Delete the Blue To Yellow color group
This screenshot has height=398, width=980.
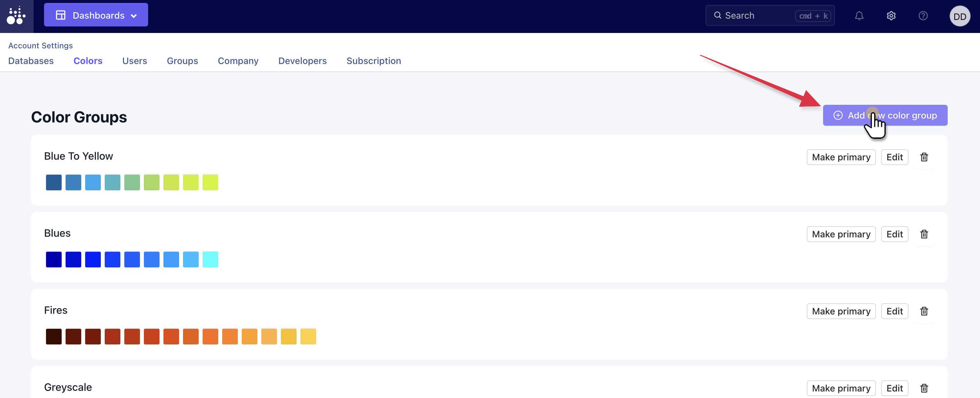pyautogui.click(x=924, y=157)
